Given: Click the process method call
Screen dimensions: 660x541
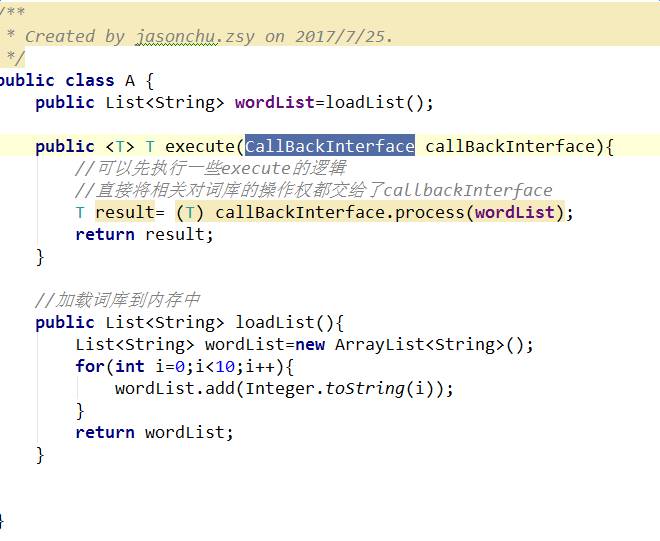Looking at the screenshot, I should (430, 212).
